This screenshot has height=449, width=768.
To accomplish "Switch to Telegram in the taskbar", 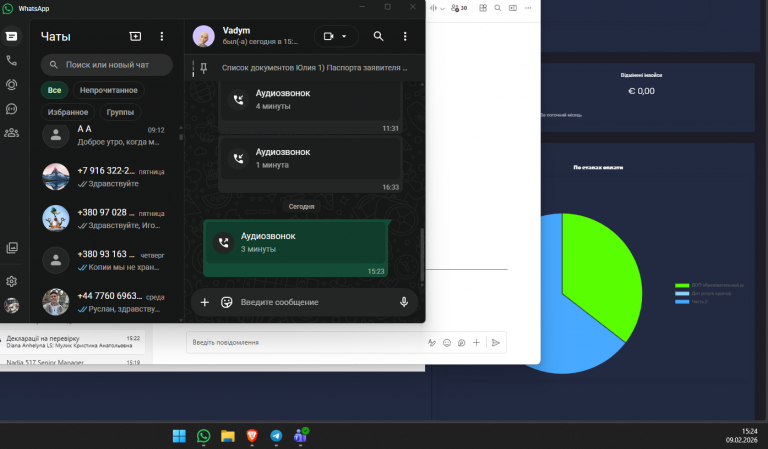I will [x=276, y=436].
